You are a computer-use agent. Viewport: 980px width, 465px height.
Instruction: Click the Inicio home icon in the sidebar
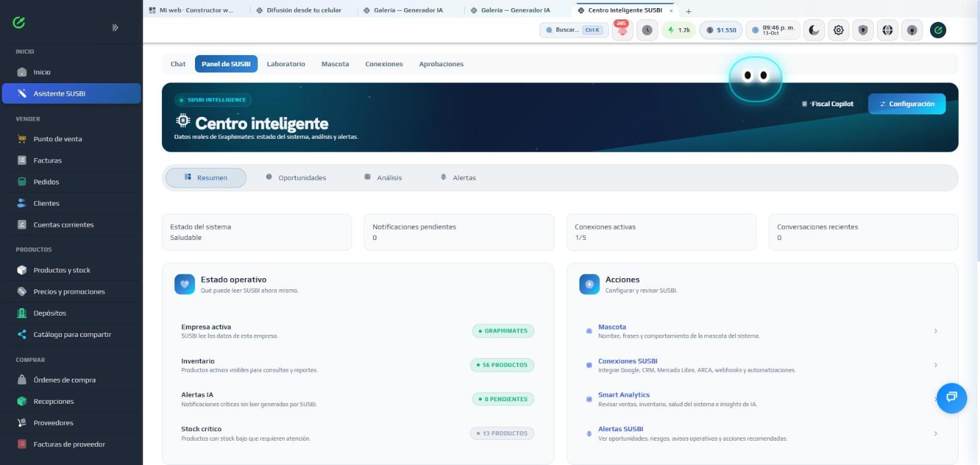click(x=22, y=72)
